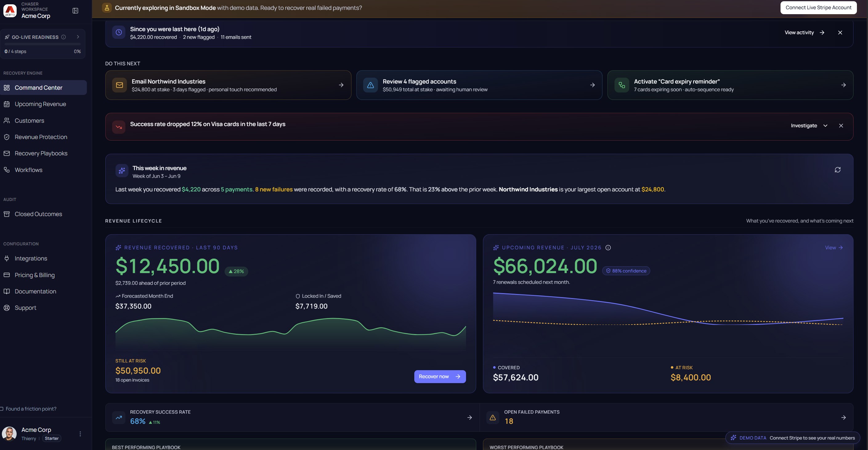Image resolution: width=868 pixels, height=450 pixels.
Task: Collapse the sidebar panel icon
Action: point(75,11)
